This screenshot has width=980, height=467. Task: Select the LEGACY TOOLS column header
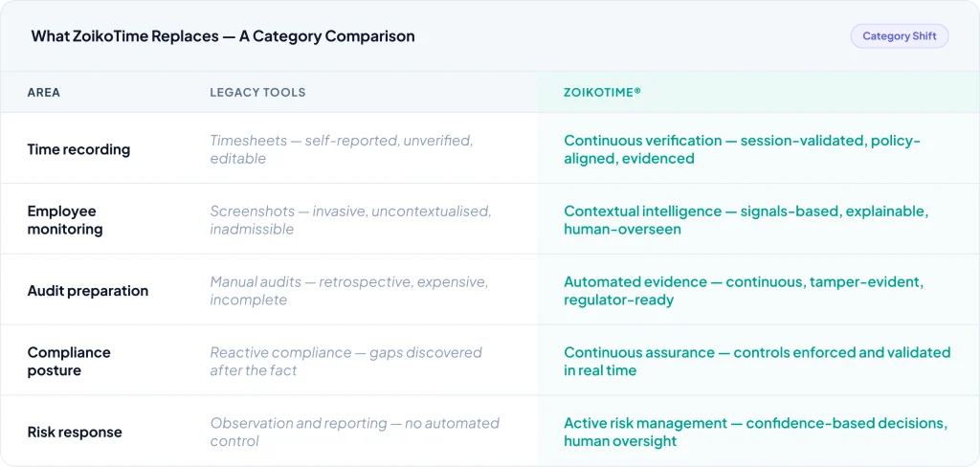coord(257,93)
